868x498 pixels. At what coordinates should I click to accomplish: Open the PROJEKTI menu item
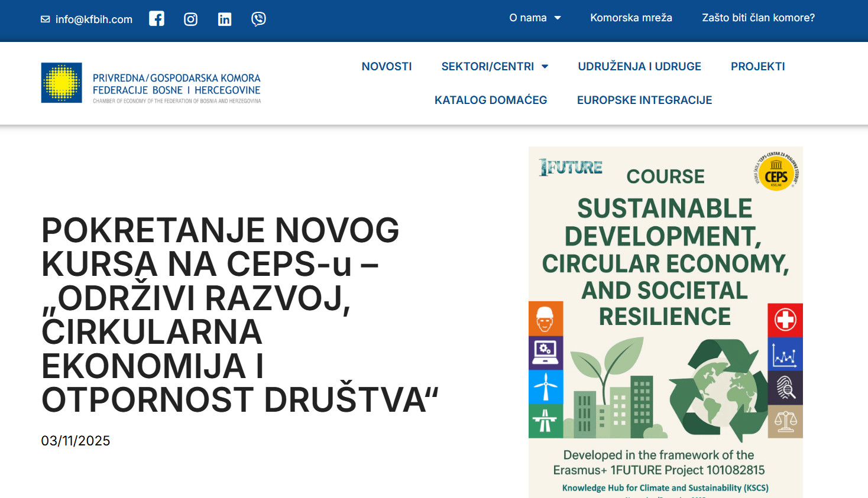click(757, 67)
